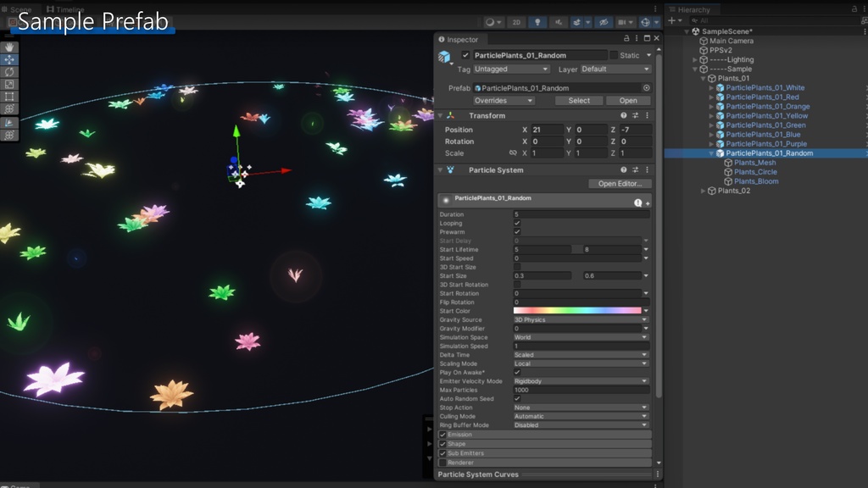Click the prefab Open button
Viewport: 868px width, 488px height.
point(628,101)
